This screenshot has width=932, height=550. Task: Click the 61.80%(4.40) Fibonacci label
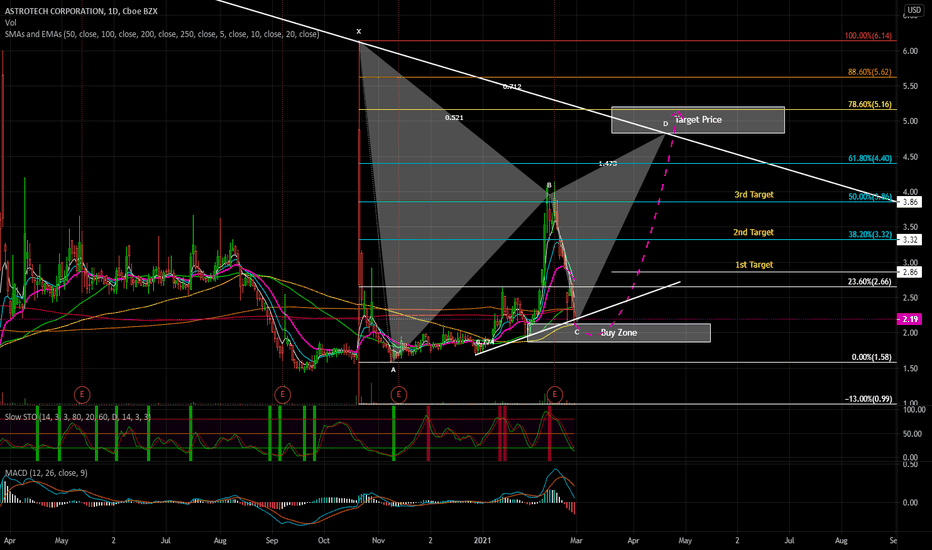click(x=870, y=158)
